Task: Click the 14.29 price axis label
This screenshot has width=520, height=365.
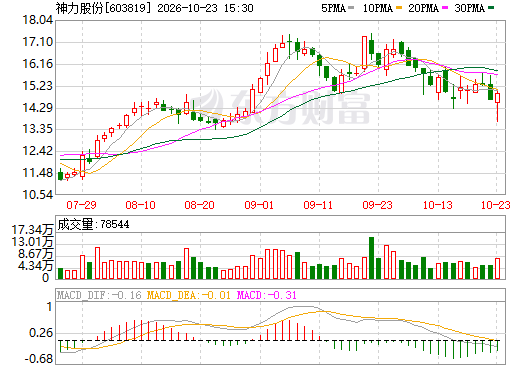Action: coord(37,108)
